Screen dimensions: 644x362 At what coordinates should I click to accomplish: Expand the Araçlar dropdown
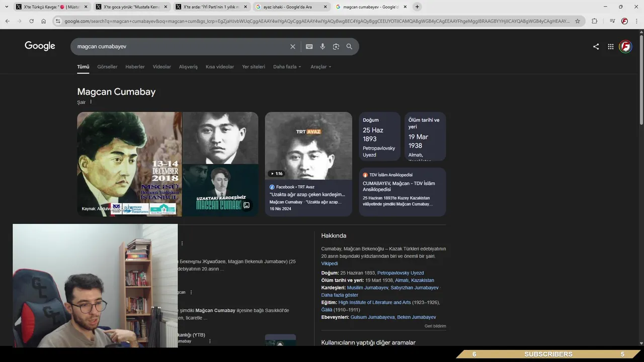[x=320, y=66]
